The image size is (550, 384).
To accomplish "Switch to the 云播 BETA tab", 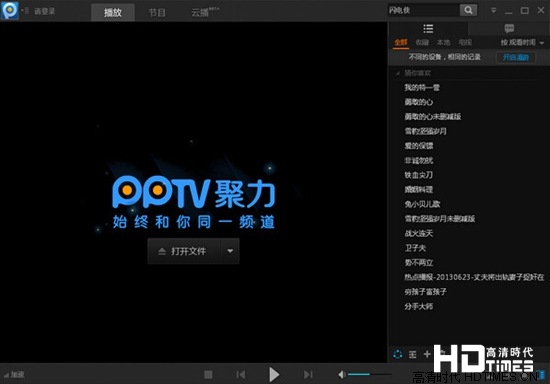I will coord(205,12).
